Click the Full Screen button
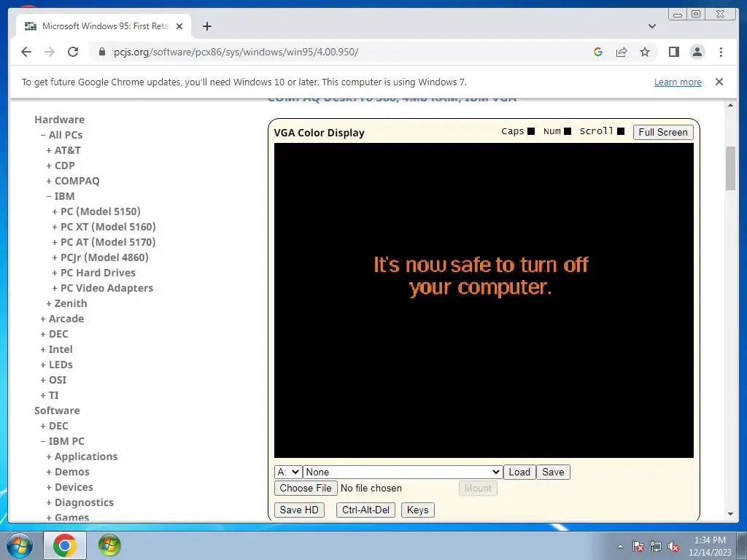Image resolution: width=747 pixels, height=560 pixels. (x=662, y=132)
